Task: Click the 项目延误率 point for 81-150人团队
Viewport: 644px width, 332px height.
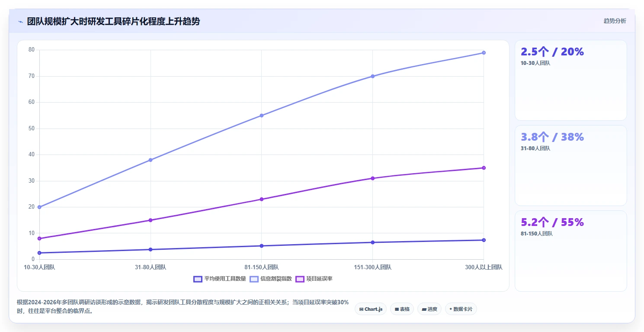Action: point(262,199)
